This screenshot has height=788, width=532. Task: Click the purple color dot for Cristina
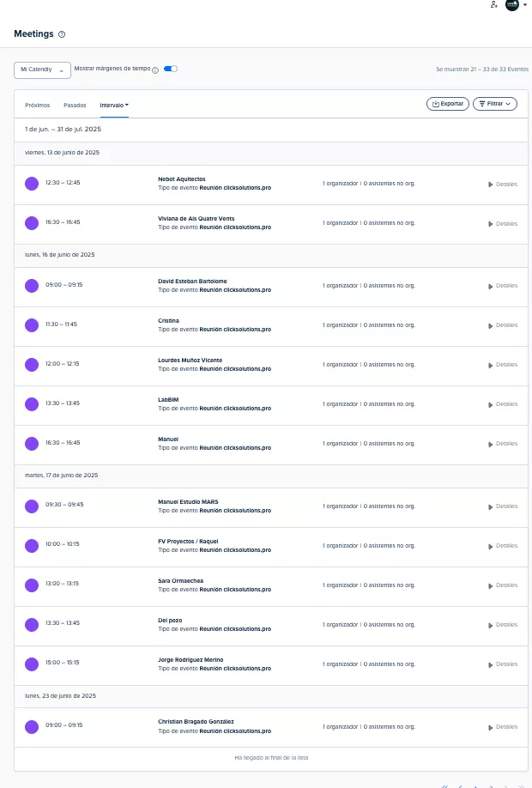point(32,325)
